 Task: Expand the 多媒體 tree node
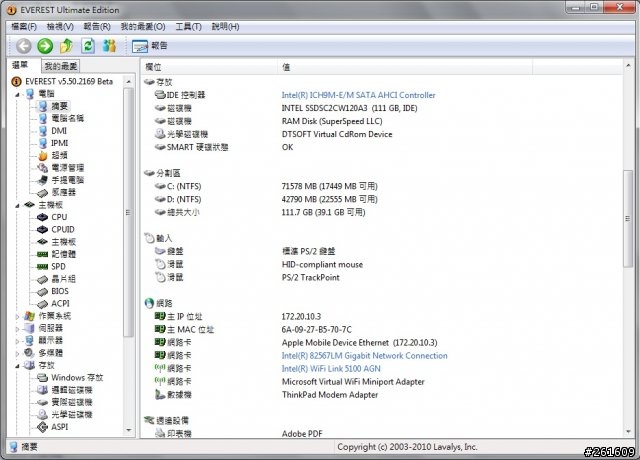point(17,353)
